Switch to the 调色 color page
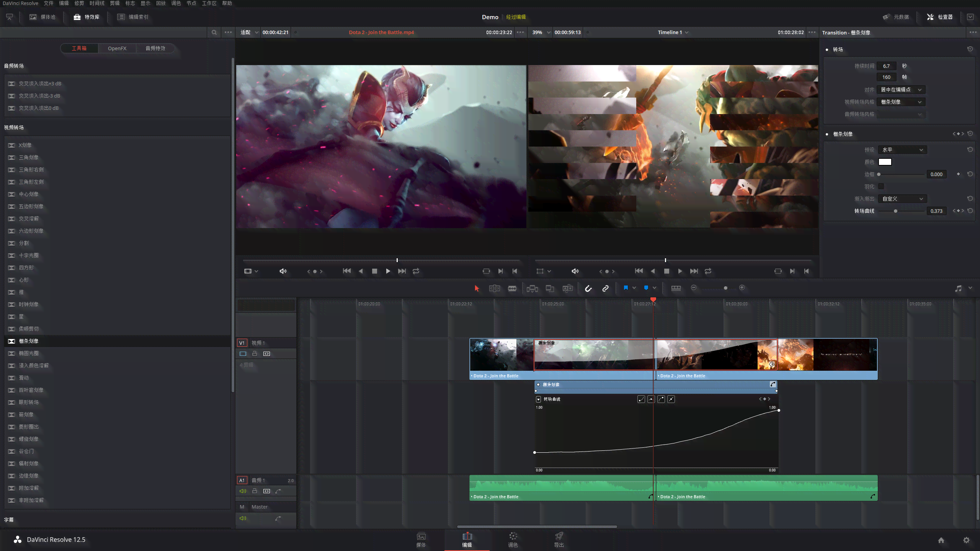 (513, 540)
